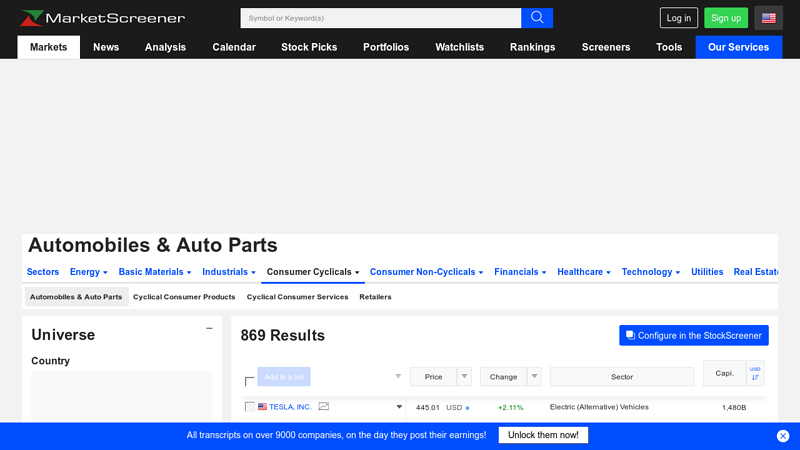Collapse the Universe panel
800x450 pixels.
[x=209, y=329]
